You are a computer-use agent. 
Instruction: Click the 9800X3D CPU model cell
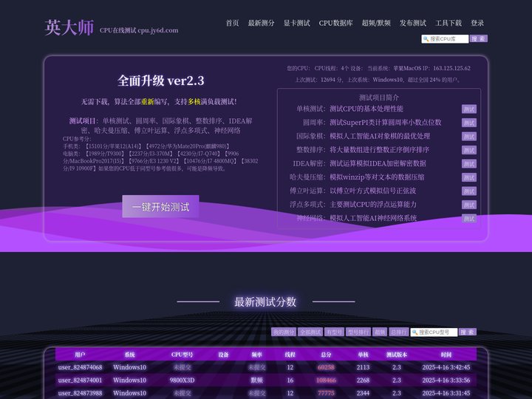click(183, 380)
